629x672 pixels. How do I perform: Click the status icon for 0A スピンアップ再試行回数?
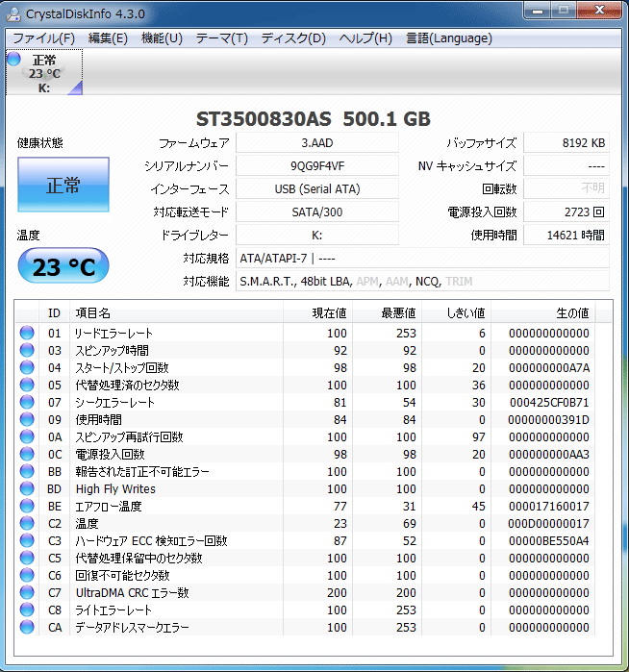27,436
